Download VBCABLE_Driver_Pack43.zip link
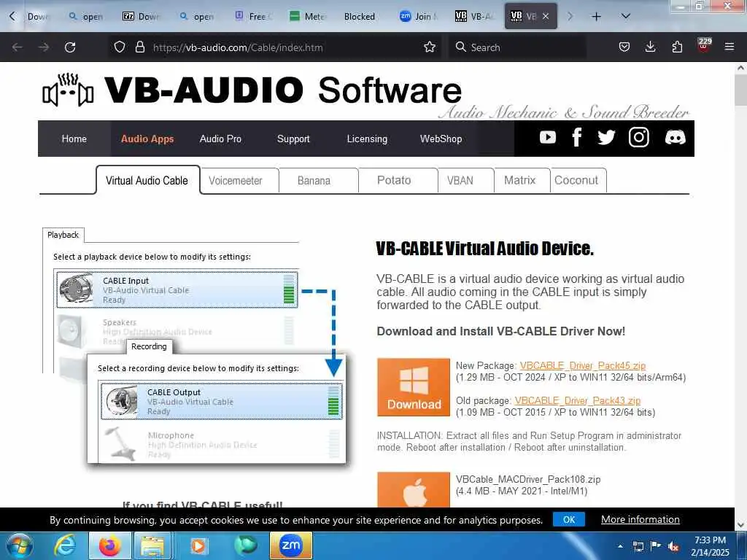Viewport: 747px width, 560px height. (x=578, y=400)
